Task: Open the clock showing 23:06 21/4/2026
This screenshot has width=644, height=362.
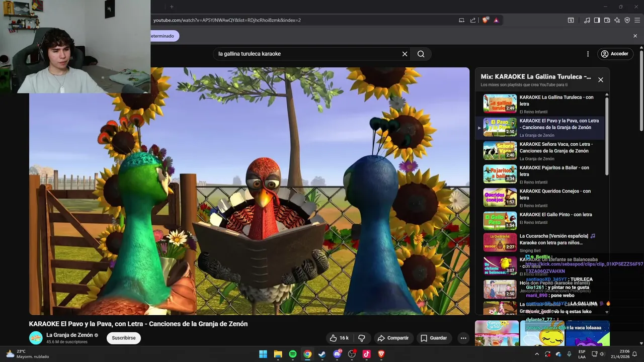Action: 620,354
